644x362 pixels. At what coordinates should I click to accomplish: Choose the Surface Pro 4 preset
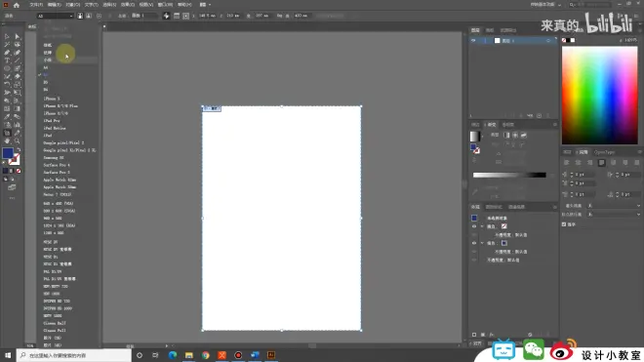pos(57,165)
